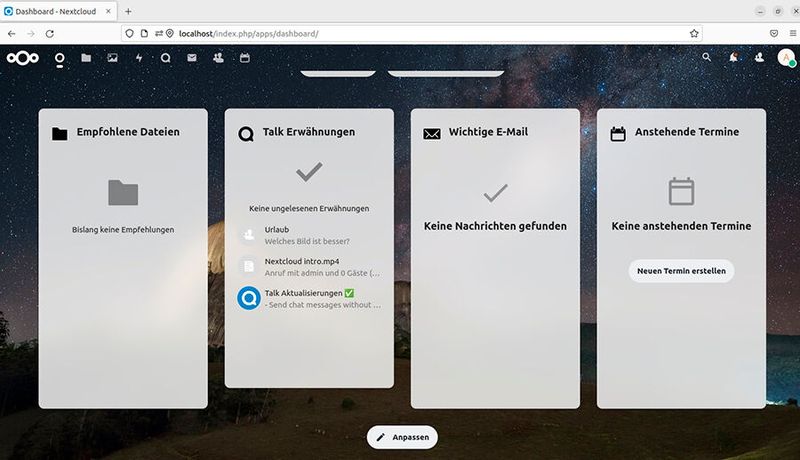
Task: Click Bislang keine Empfehlungen text
Action: click(x=123, y=230)
